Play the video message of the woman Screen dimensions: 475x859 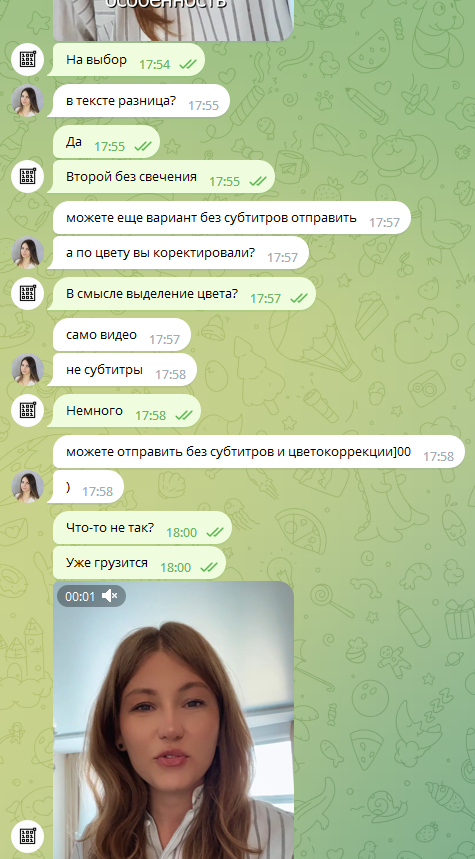[x=174, y=720]
